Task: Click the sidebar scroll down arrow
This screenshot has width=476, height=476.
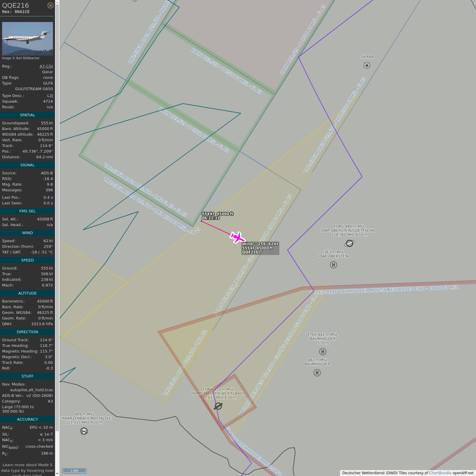Action: point(57,473)
